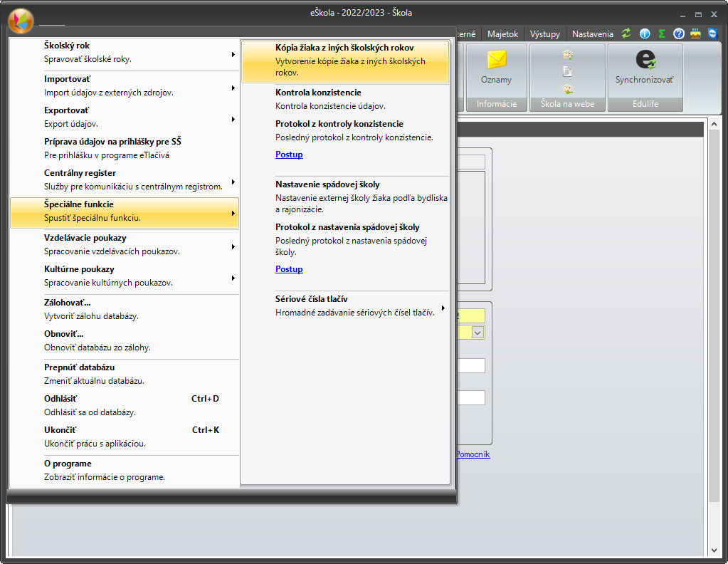
Task: Select Príprava údajov na prihlášky pre SŠ
Action: 125,148
